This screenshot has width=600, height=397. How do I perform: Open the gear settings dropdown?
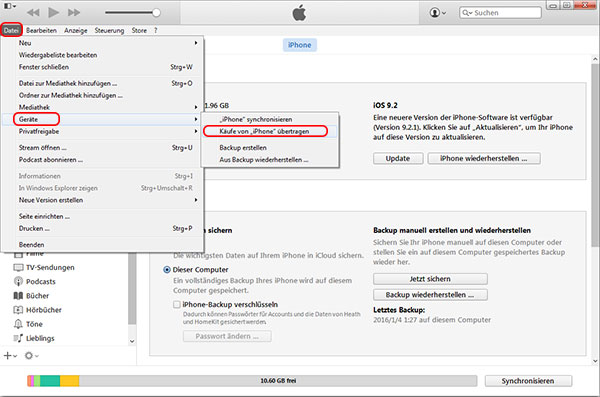31,356
